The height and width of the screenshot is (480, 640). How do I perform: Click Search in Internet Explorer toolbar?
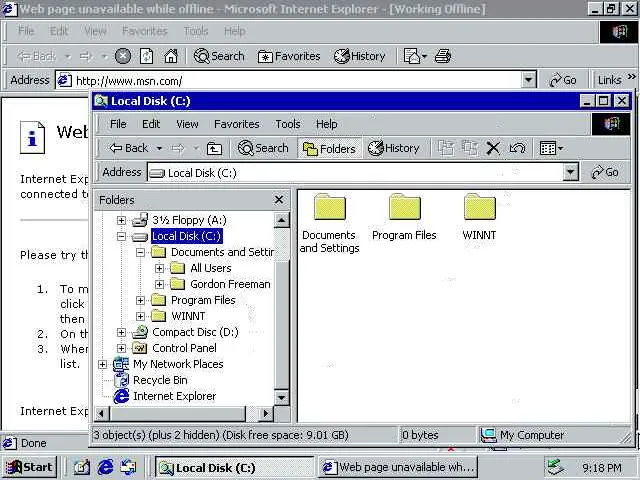[x=219, y=56]
